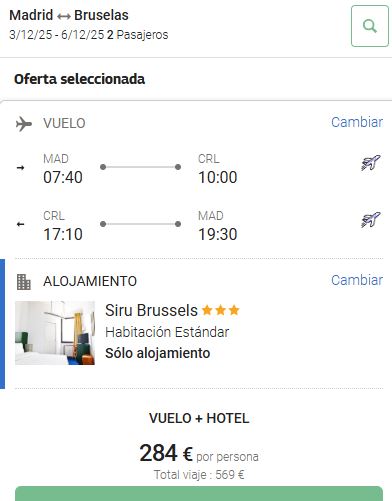Click the building icon beside ALOJAMIENTO
This screenshot has height=501, width=392.
(24, 282)
